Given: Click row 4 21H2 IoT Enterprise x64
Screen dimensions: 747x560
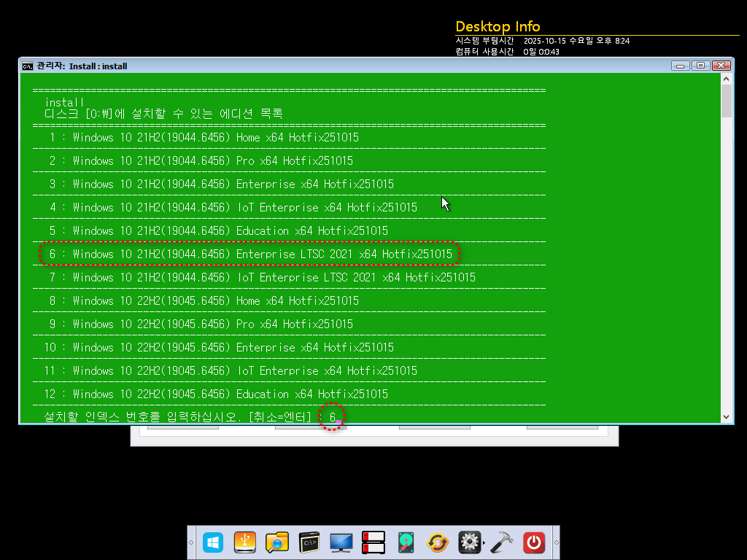Looking at the screenshot, I should click(x=233, y=208).
